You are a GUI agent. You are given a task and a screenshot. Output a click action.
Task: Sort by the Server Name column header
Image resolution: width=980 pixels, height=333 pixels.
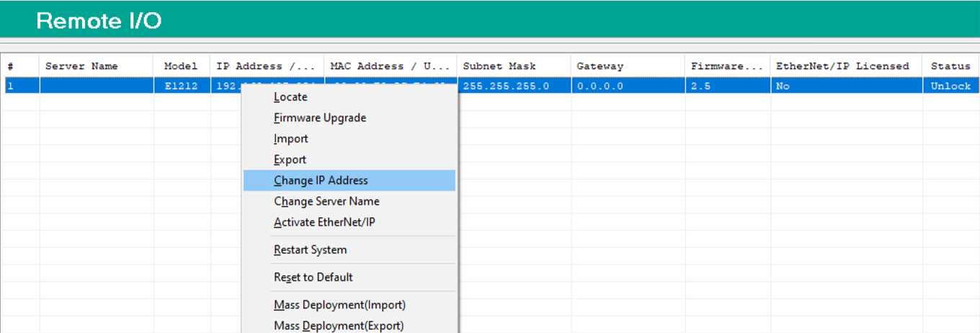tap(81, 66)
